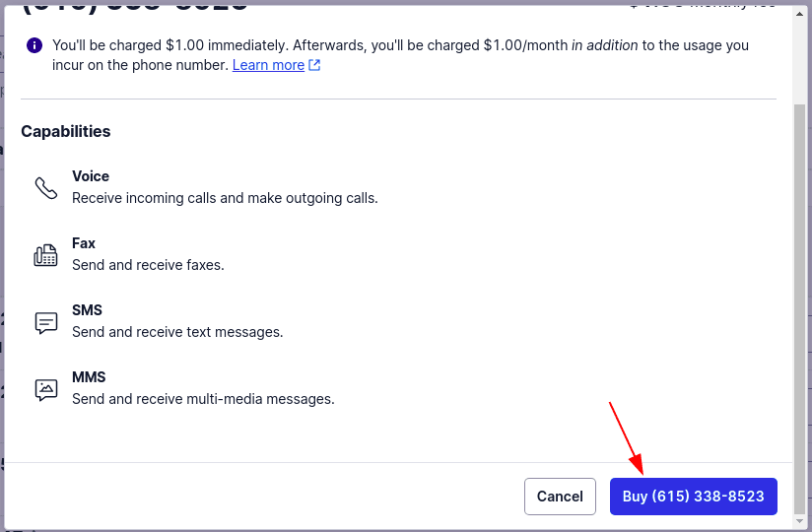
Task: Click the scrollbar down arrow in dialog
Action: [x=799, y=520]
